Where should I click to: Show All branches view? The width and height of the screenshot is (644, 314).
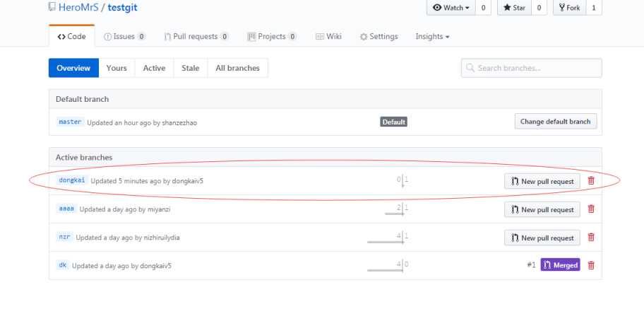click(x=237, y=68)
